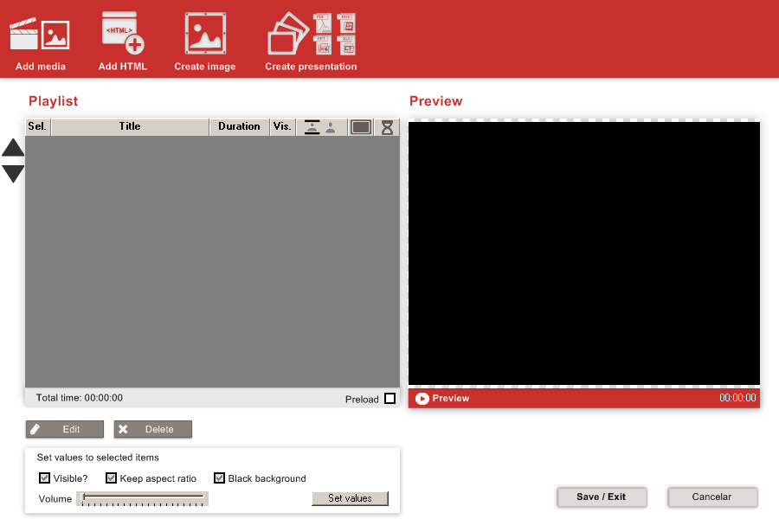779x532 pixels.
Task: Move playlist item down with arrow
Action: pos(13,174)
